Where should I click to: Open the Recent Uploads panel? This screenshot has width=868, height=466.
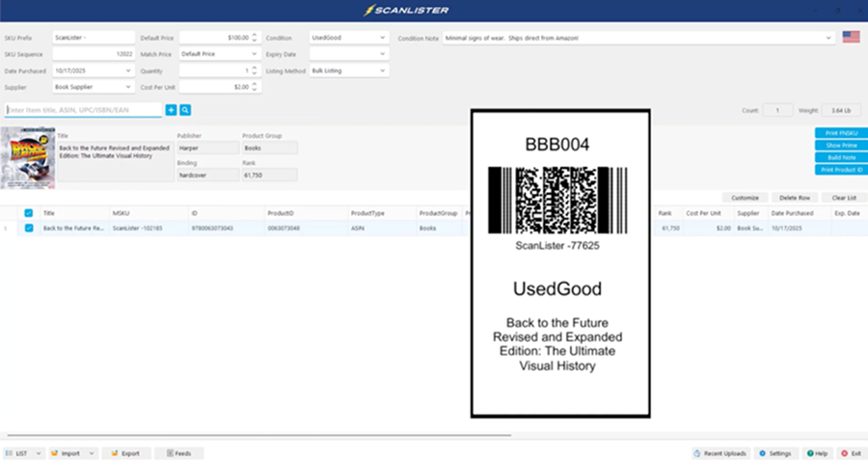720,453
